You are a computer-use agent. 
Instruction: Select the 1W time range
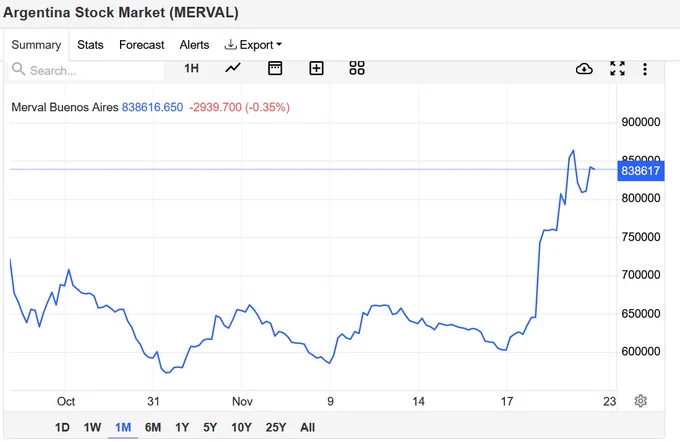click(92, 427)
